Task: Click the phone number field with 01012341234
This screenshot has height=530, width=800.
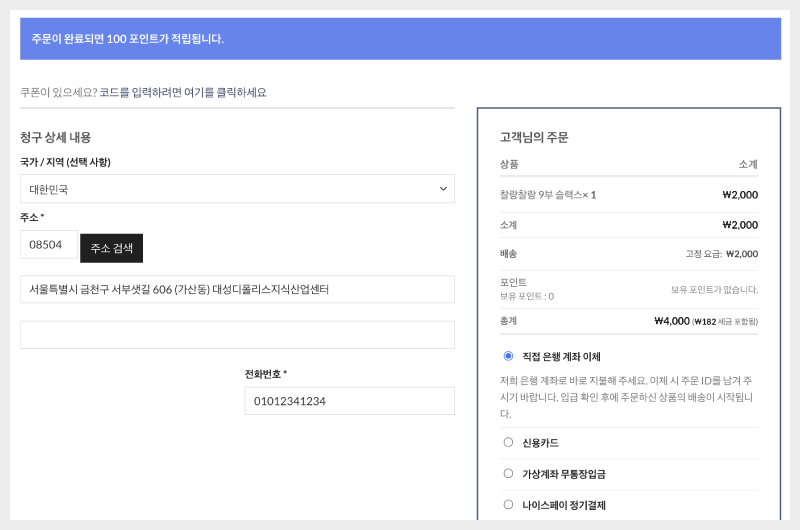Action: click(x=349, y=401)
